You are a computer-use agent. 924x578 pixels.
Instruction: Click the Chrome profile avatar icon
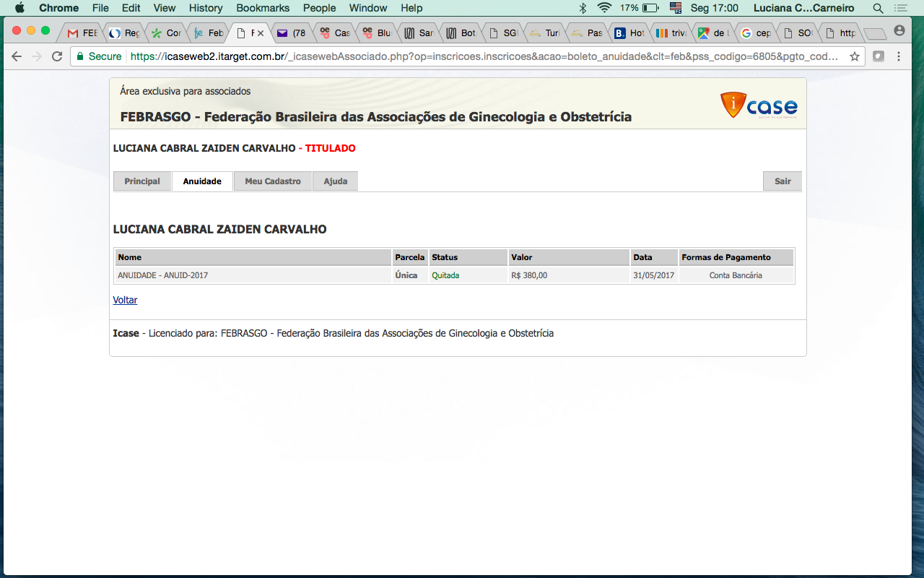pos(899,31)
